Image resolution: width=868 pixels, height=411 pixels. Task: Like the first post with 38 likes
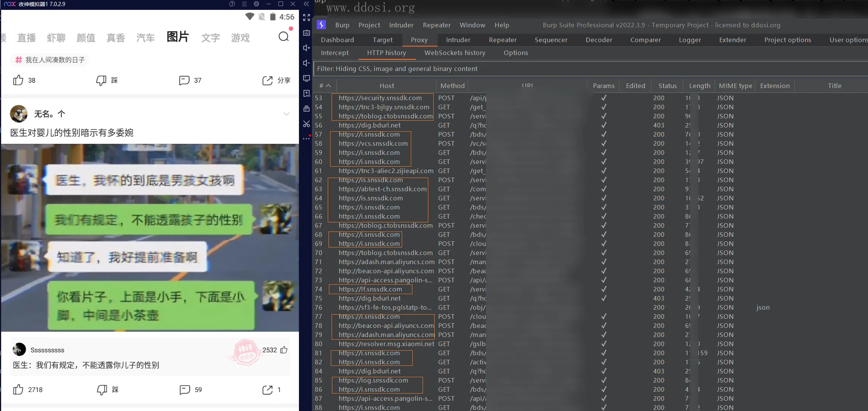(x=18, y=80)
